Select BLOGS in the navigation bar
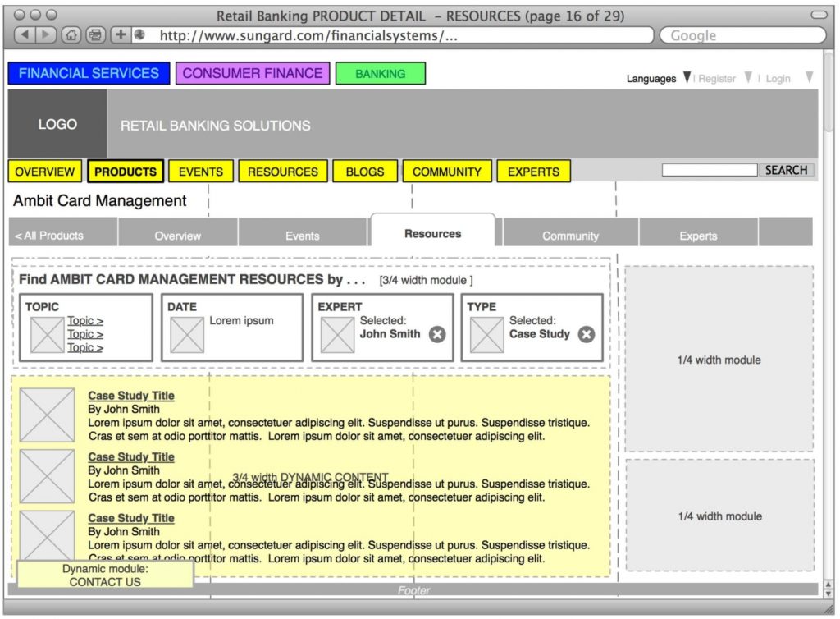Image resolution: width=840 pixels, height=619 pixels. coord(364,172)
